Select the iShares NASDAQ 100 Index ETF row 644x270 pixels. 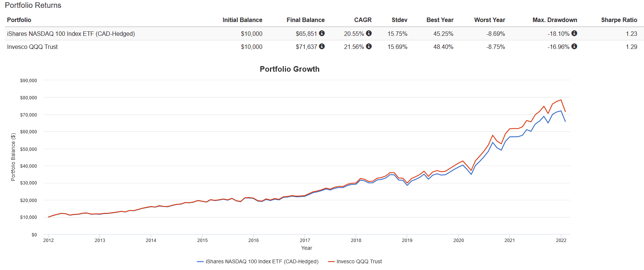(71, 34)
